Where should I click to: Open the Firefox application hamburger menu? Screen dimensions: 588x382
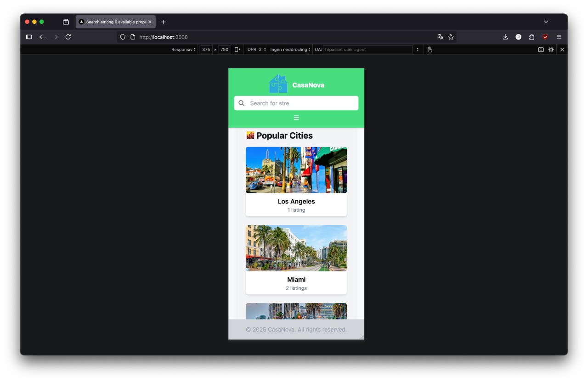[x=559, y=37]
